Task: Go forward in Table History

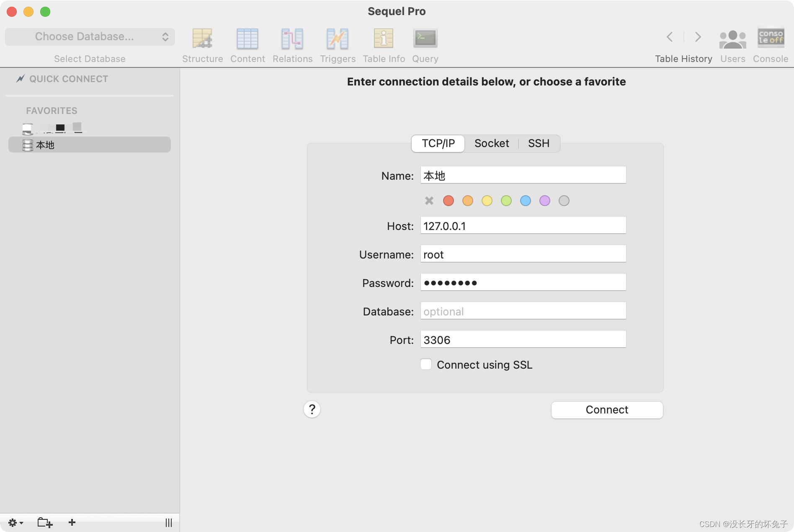Action: (698, 37)
